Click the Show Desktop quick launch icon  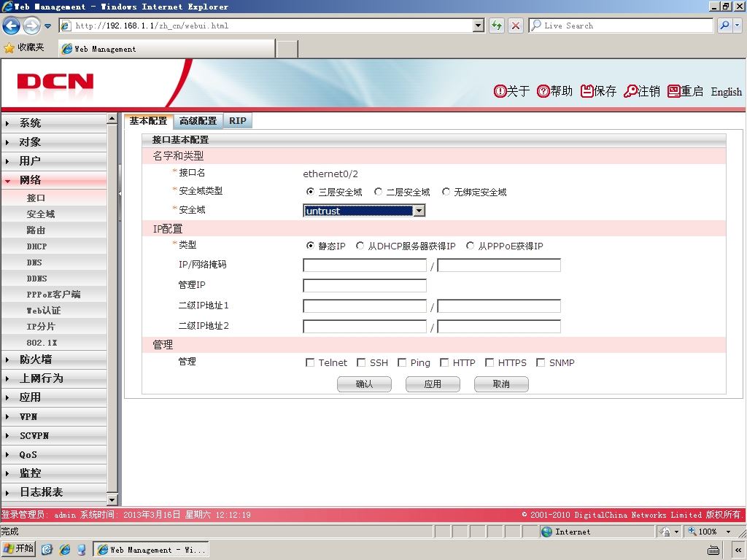coord(47,550)
